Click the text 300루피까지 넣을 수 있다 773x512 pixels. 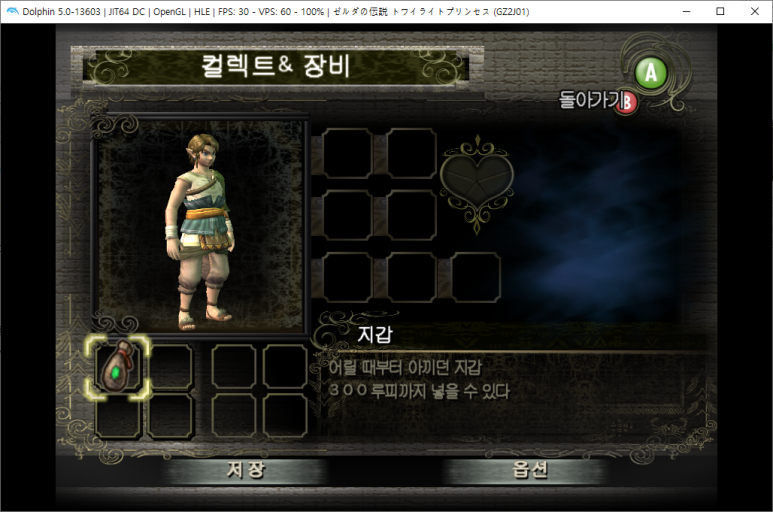tap(419, 391)
